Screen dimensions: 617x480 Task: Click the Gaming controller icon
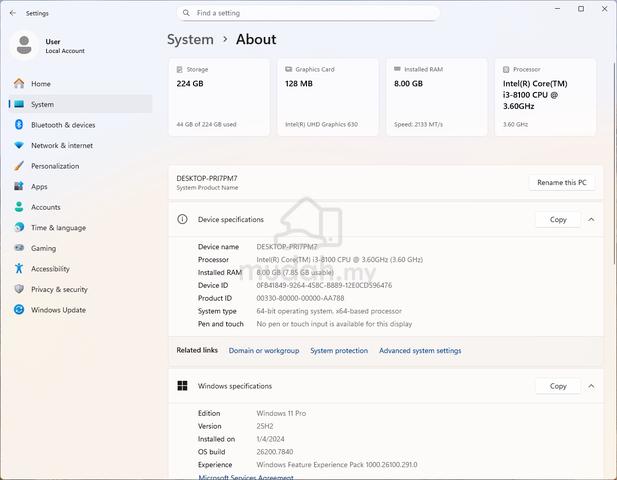tap(19, 248)
